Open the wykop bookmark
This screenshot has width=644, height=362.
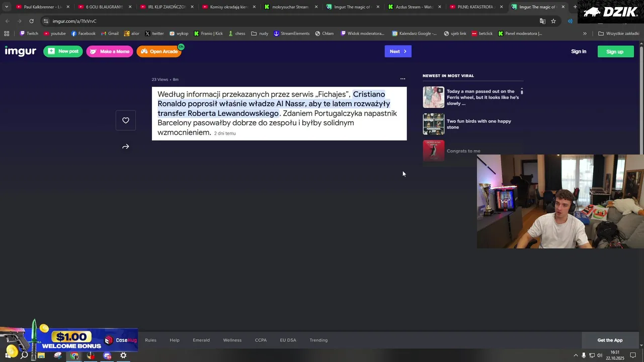[179, 34]
